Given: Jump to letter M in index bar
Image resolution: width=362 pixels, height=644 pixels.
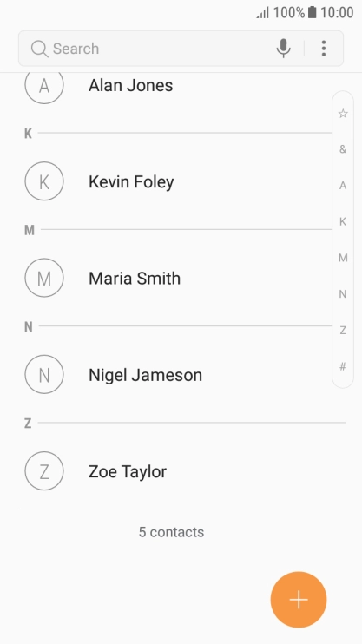Looking at the screenshot, I should point(343,258).
